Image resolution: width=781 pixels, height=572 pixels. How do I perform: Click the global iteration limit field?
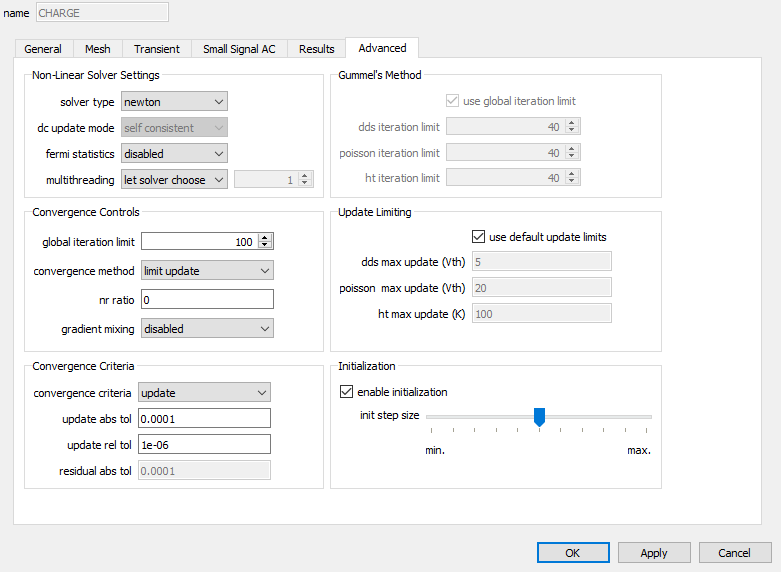pos(200,242)
